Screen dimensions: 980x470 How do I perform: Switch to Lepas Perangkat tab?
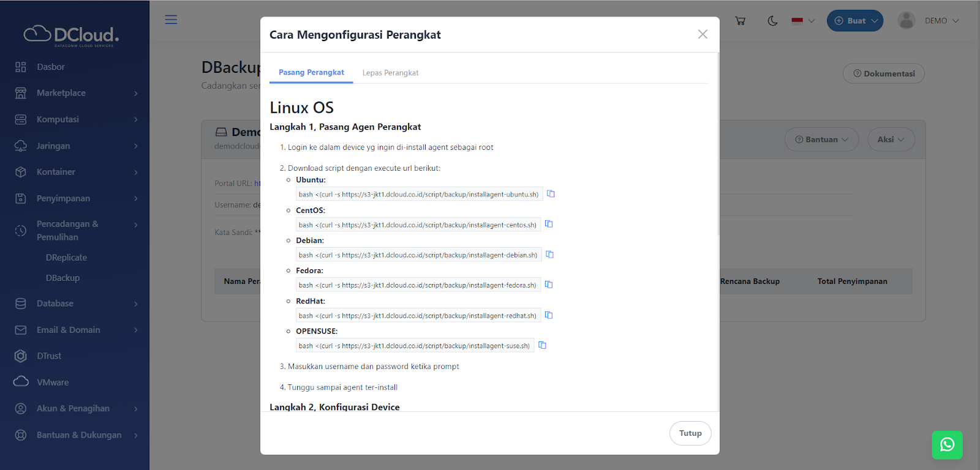click(390, 73)
